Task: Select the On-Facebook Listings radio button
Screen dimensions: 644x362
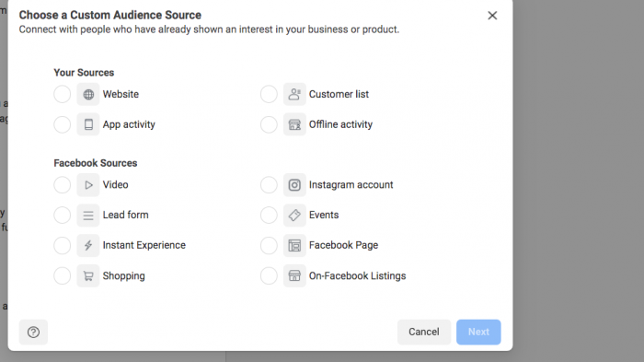Action: click(x=269, y=275)
